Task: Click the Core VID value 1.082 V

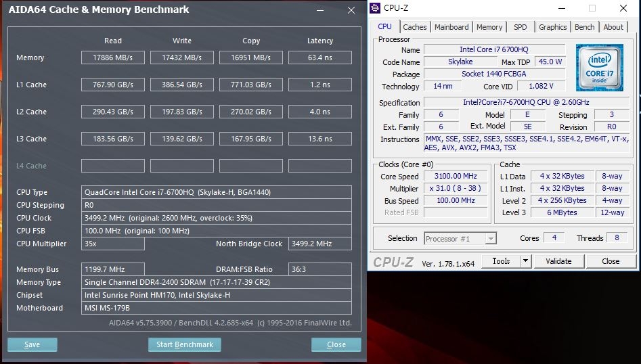Action: click(x=541, y=86)
